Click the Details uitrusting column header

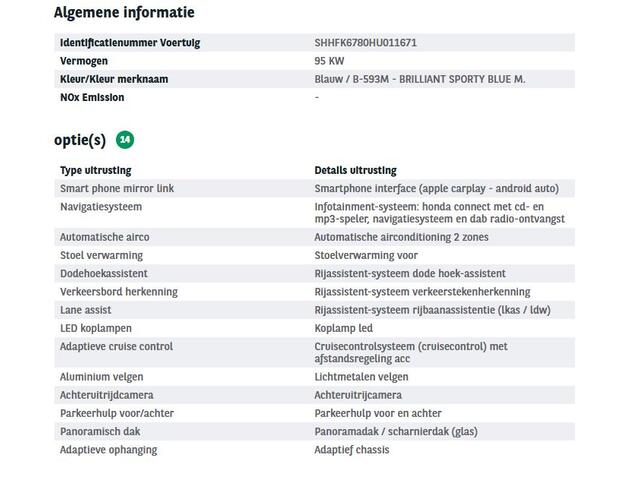point(355,170)
